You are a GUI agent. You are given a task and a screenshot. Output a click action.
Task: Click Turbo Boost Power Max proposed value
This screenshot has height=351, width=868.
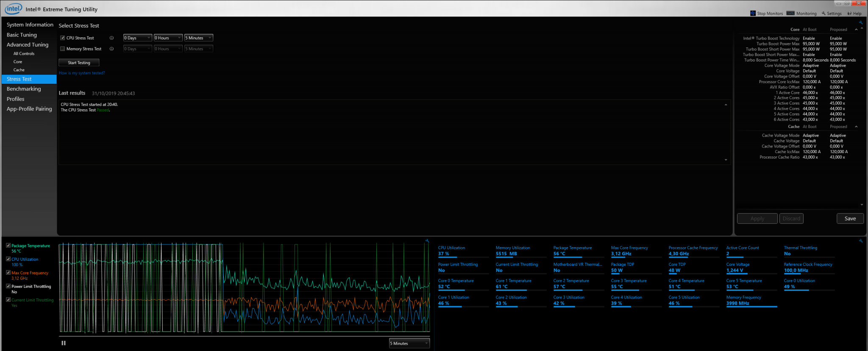[838, 44]
